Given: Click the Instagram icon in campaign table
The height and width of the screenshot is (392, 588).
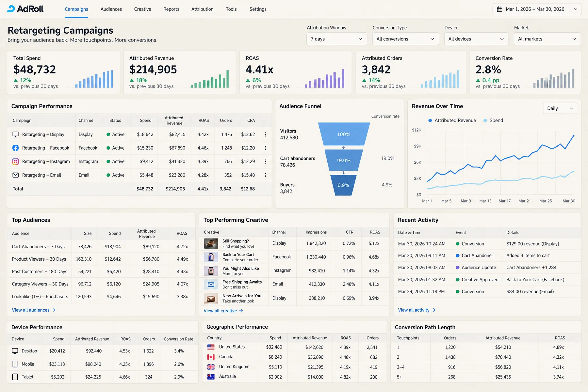Looking at the screenshot, I should (15, 161).
